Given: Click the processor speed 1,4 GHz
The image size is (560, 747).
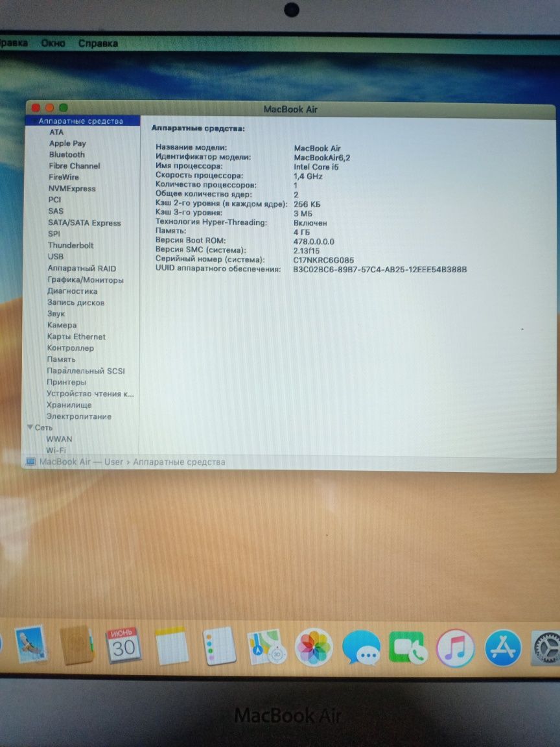Looking at the screenshot, I should coord(308,176).
